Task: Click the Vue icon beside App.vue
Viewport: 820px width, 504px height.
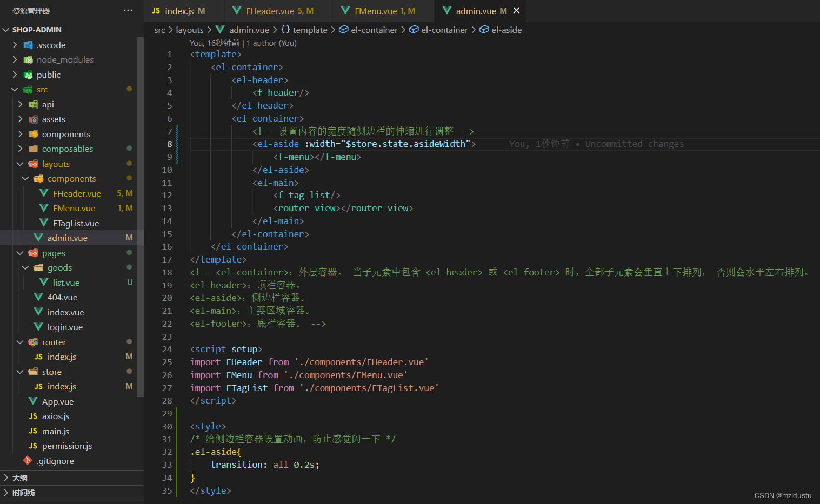Action: point(34,401)
